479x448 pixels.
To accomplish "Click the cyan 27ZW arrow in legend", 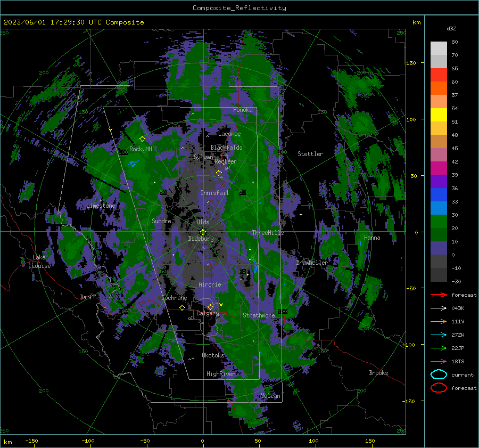I will point(439,335).
